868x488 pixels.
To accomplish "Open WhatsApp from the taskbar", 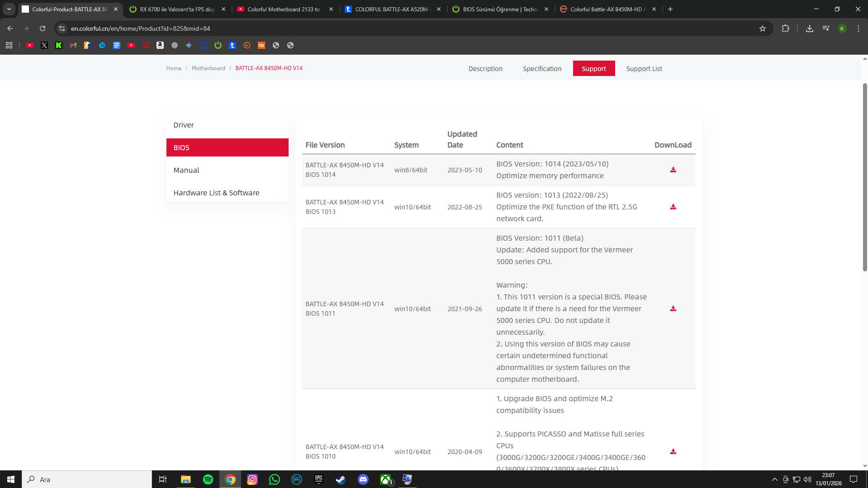I will click(274, 479).
